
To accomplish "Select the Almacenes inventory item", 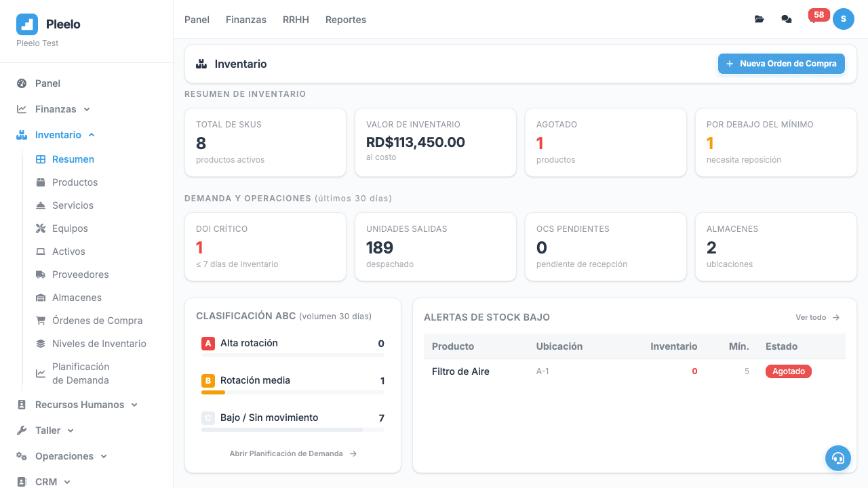I will (x=77, y=298).
